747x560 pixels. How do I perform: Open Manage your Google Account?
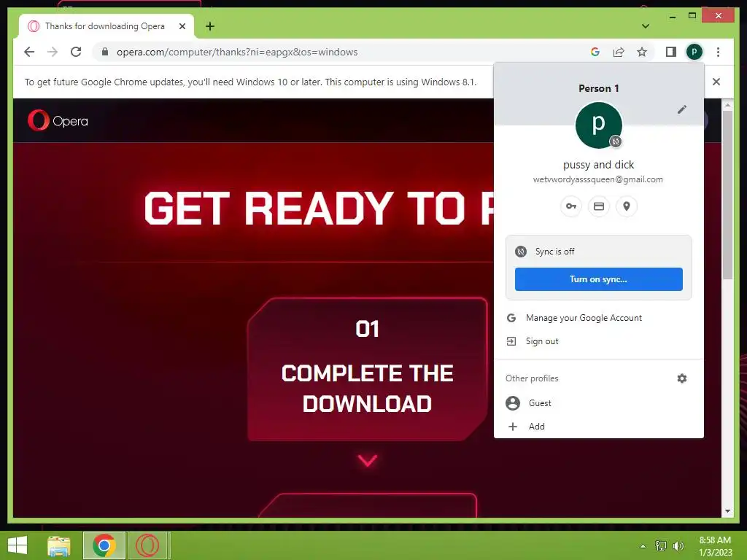599,318
